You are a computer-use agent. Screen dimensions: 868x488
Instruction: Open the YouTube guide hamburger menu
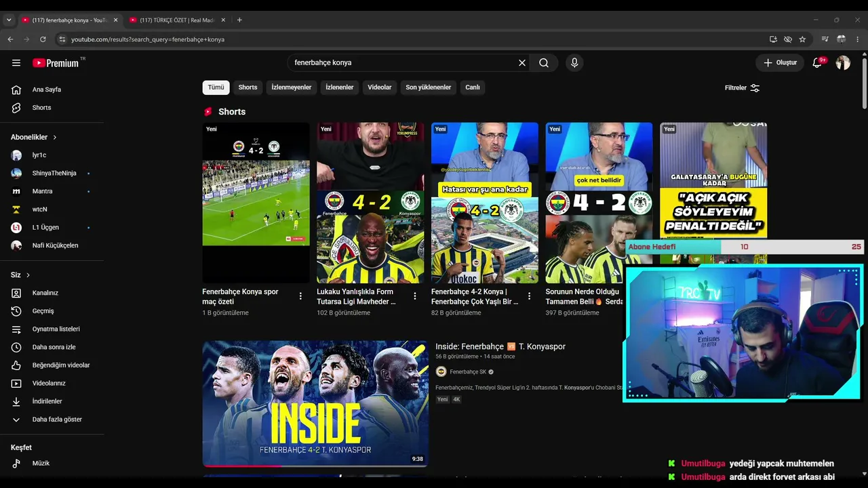click(16, 63)
